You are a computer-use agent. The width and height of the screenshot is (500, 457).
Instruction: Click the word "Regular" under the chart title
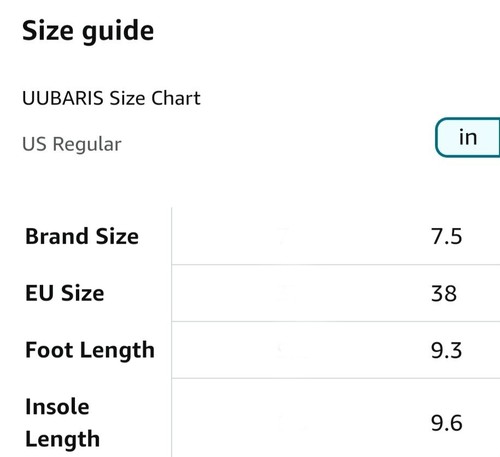[87, 145]
